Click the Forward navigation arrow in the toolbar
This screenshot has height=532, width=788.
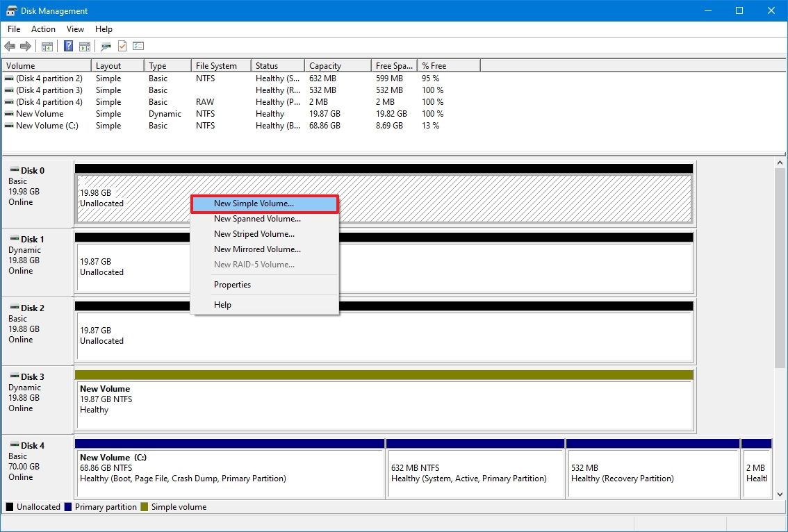point(26,46)
